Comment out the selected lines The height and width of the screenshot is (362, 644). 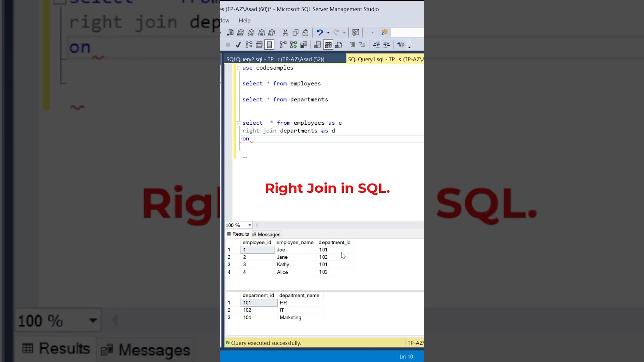(352, 45)
